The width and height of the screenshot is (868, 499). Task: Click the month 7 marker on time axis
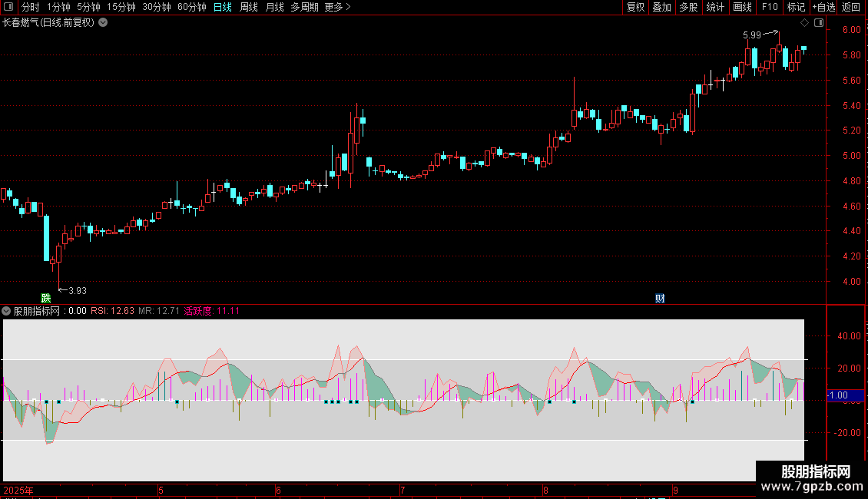click(403, 490)
